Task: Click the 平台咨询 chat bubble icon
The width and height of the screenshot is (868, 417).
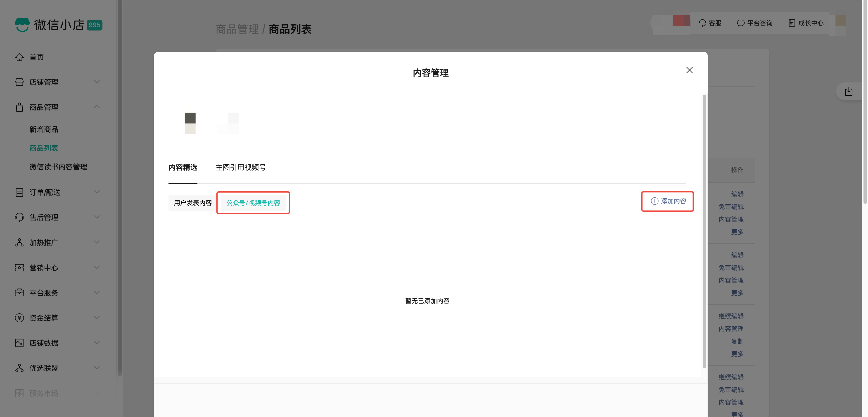Action: click(x=741, y=23)
